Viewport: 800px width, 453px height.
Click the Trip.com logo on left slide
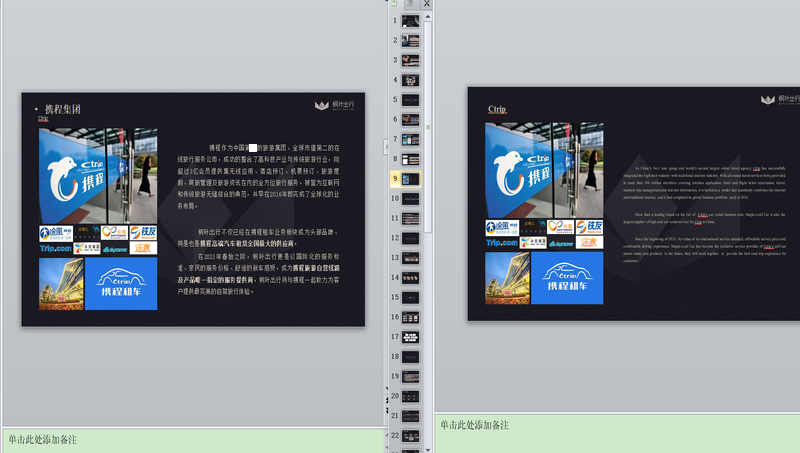[x=56, y=248]
